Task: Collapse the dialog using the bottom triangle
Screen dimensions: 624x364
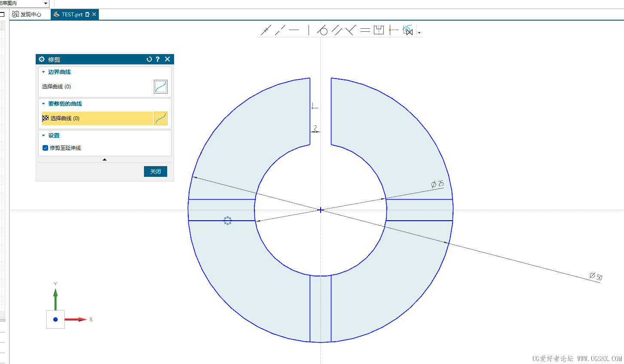Action: tap(104, 159)
